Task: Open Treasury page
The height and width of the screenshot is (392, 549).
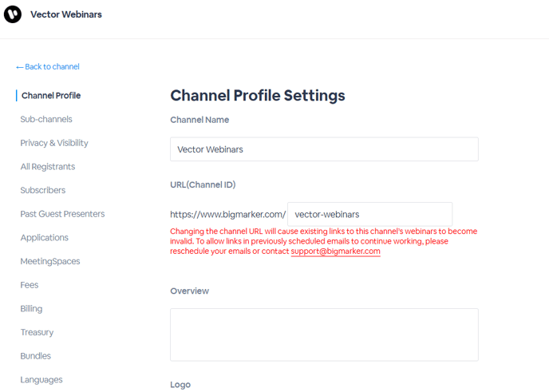Action: (x=37, y=332)
